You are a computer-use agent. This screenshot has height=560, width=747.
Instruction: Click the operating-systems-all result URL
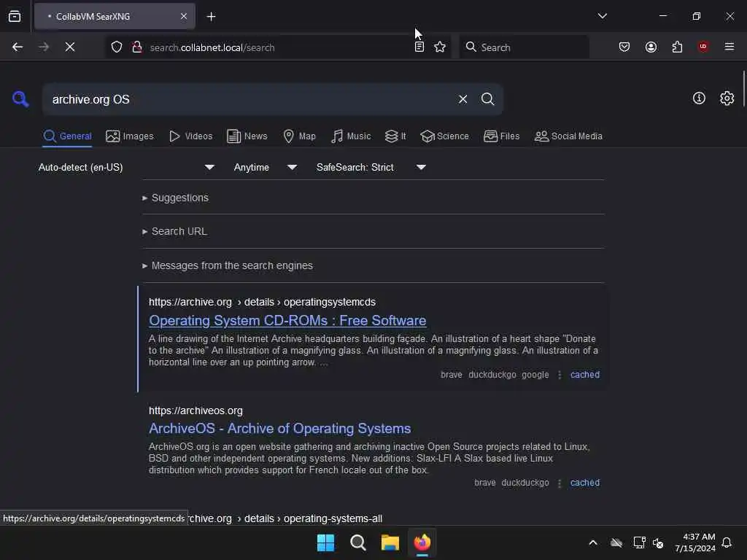click(x=285, y=518)
